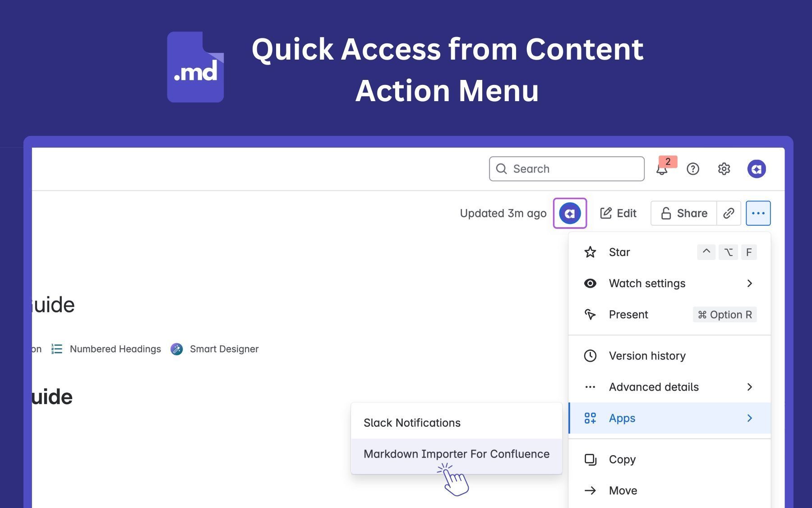Select Present in the action menu
The width and height of the screenshot is (812, 508).
point(669,314)
